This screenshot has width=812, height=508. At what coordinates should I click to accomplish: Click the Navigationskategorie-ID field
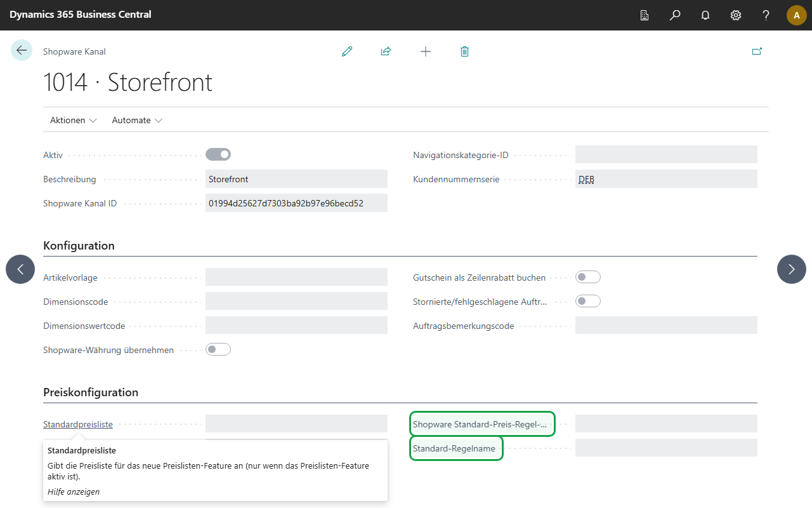(666, 155)
